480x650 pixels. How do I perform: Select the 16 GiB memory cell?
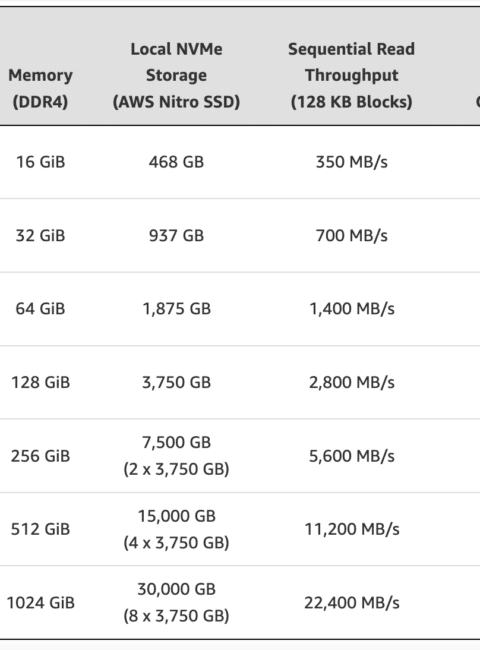point(40,162)
